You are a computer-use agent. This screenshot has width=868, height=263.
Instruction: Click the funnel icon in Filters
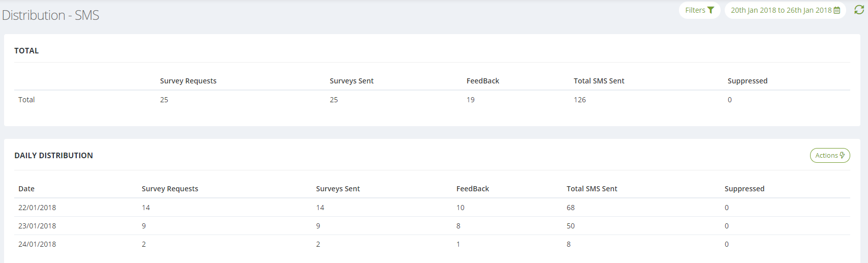(x=711, y=10)
